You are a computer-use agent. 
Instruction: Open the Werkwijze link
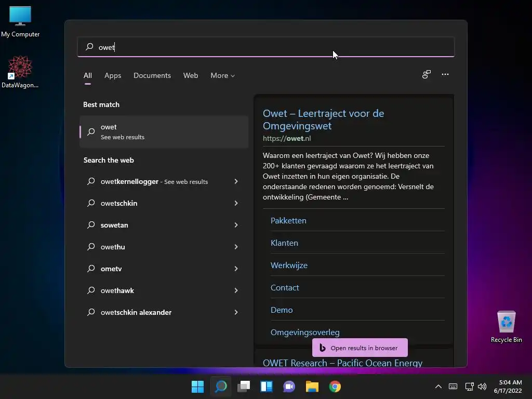tap(289, 265)
